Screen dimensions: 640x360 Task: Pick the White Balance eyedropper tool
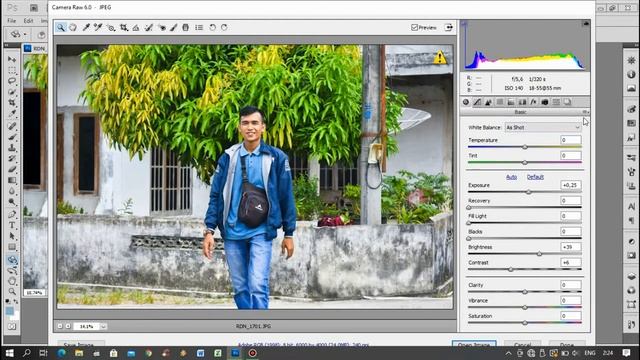86,27
